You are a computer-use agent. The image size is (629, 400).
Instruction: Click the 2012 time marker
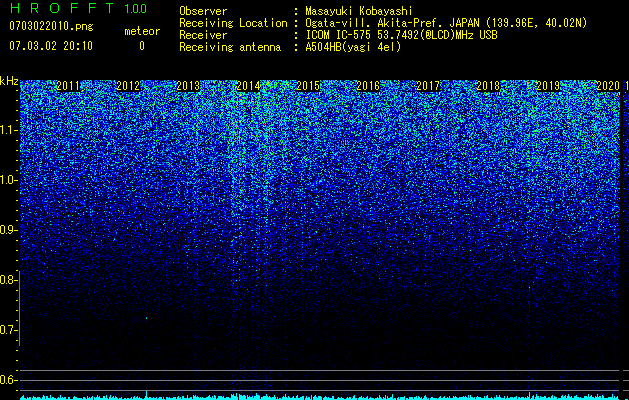click(x=128, y=86)
